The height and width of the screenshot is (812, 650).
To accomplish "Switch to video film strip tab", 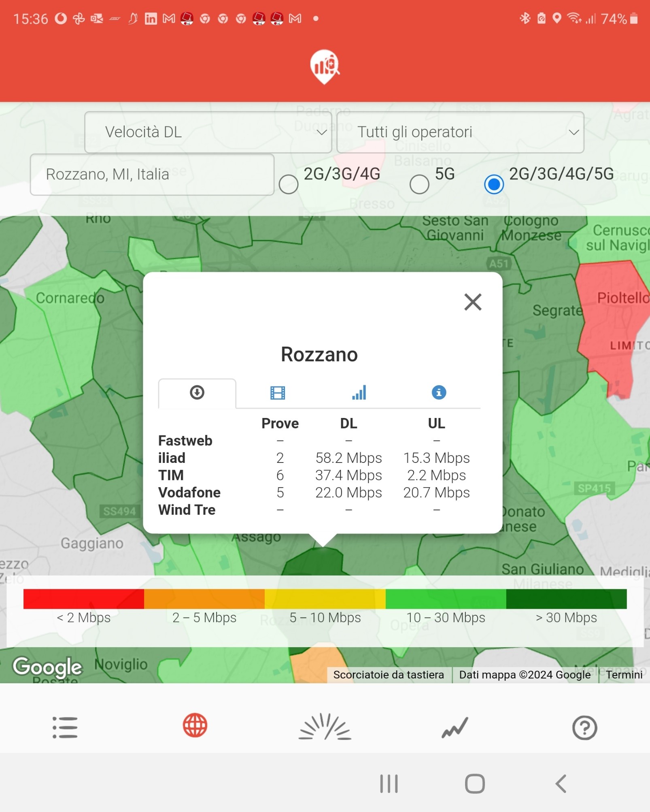I will point(278,392).
